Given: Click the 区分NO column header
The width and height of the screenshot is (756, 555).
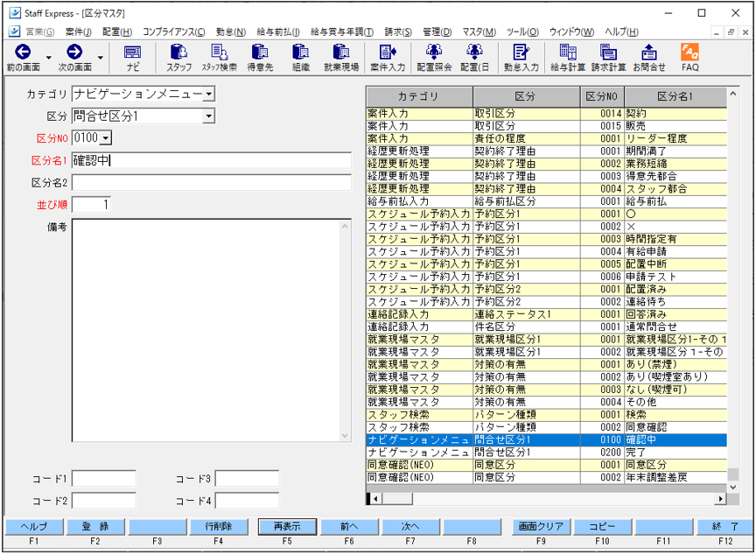Looking at the screenshot, I should pos(602,97).
